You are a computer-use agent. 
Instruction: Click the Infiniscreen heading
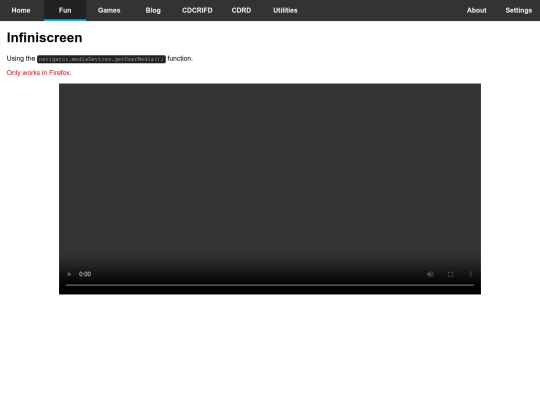click(44, 38)
